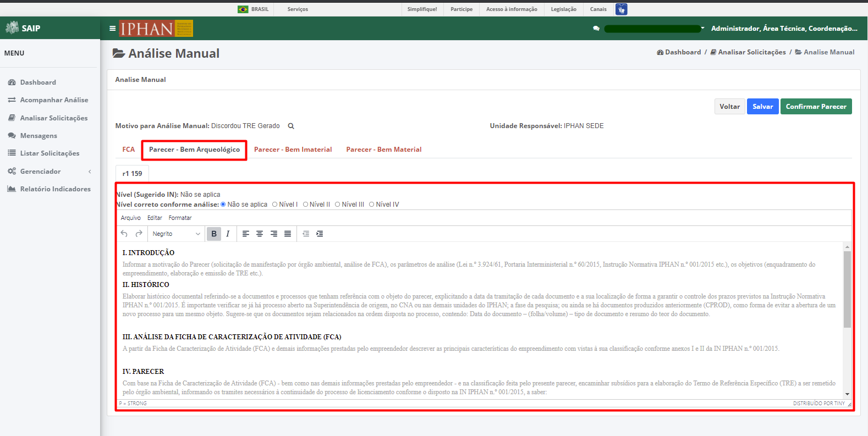Screen dimensions: 868x436
Task: Go to Dashboard via breadcrumb
Action: pyautogui.click(x=679, y=52)
